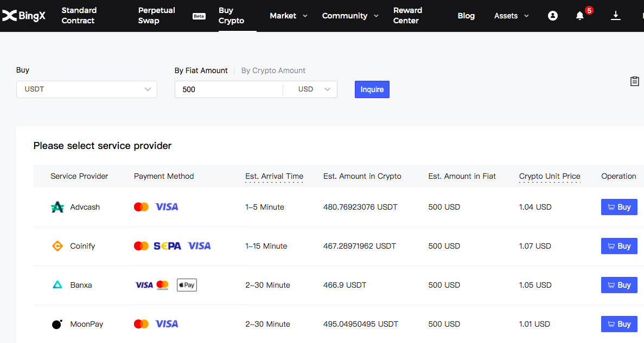
Task: Open the USDT crypto selection dropdown
Action: pyautogui.click(x=87, y=89)
